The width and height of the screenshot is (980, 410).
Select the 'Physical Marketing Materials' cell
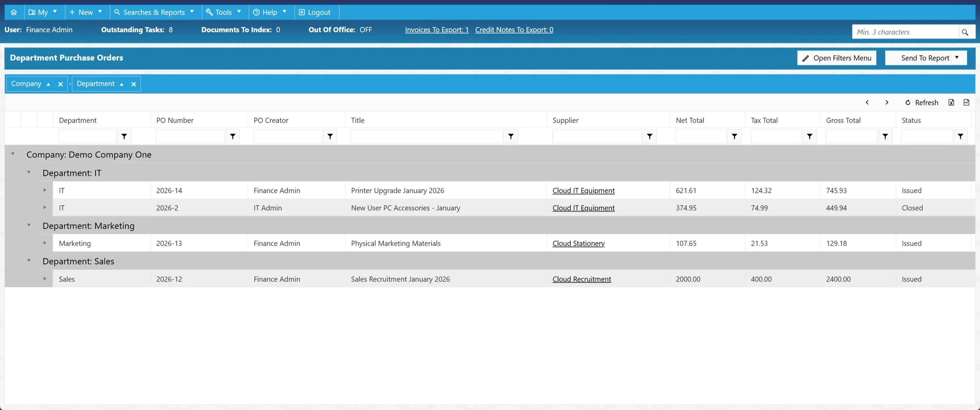[x=446, y=243]
